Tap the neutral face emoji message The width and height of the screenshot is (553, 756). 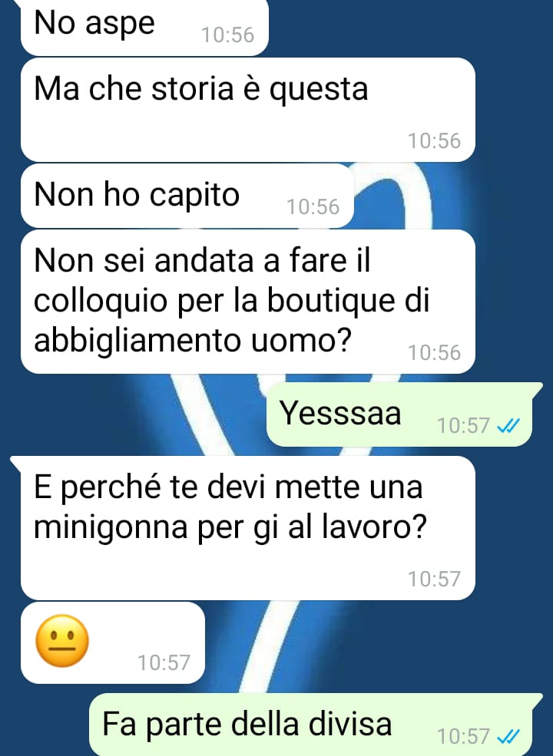[x=112, y=642]
